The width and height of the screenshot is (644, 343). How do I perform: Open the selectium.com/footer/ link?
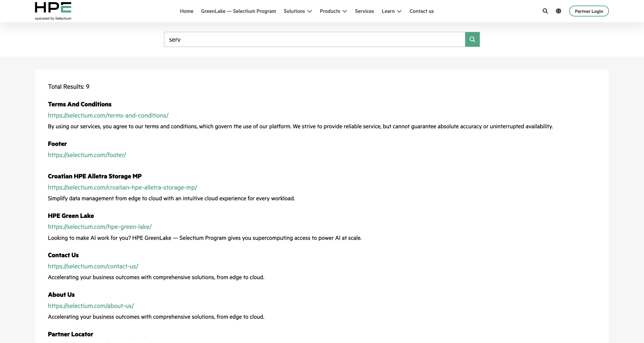click(87, 155)
